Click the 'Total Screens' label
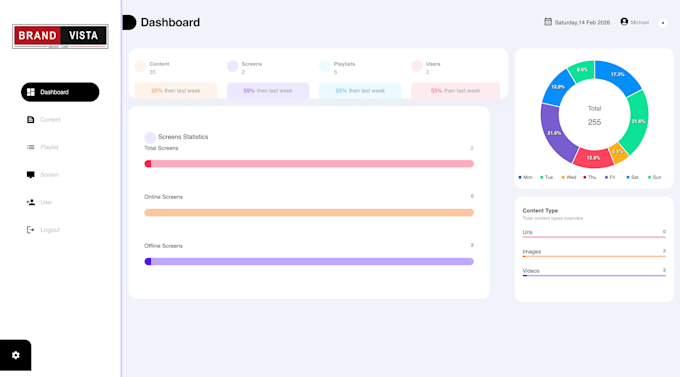Screen dimensions: 680x377 pyautogui.click(x=161, y=148)
